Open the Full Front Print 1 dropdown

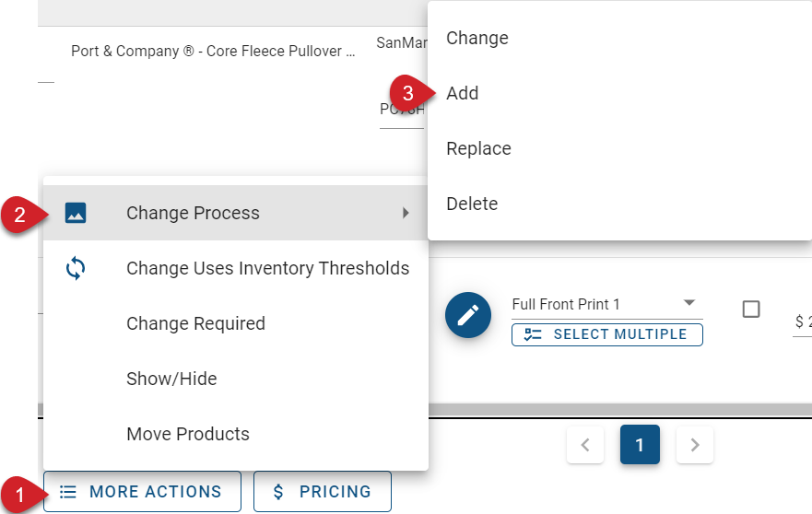607,304
